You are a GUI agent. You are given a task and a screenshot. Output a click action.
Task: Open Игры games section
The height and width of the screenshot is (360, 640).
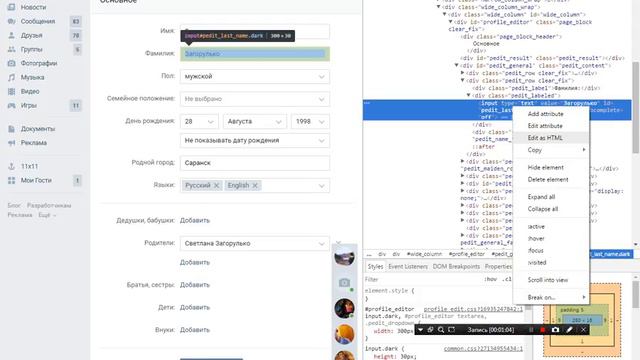pos(29,105)
